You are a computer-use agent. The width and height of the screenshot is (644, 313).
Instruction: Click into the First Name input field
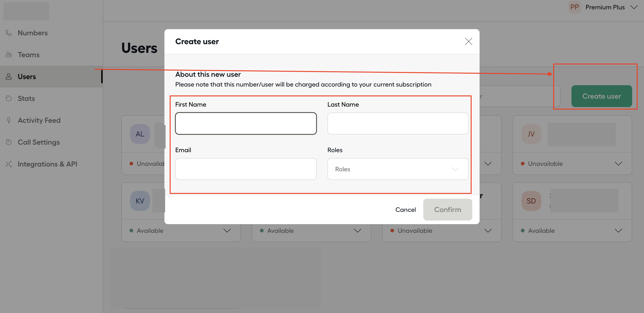[246, 123]
